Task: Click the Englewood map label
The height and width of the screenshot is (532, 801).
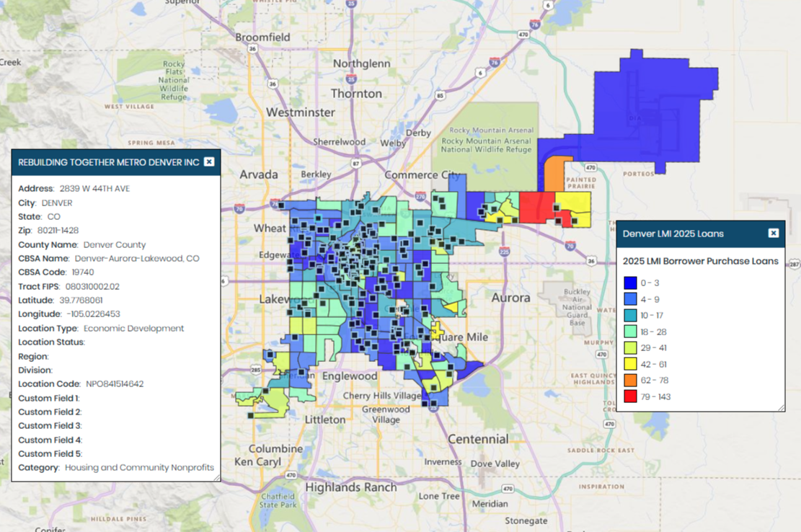Action: coord(350,376)
